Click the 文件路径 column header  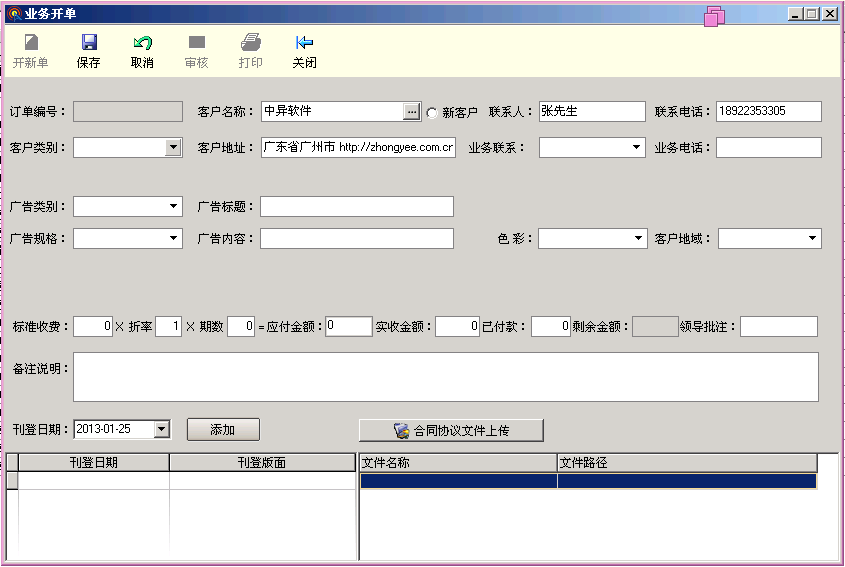point(686,463)
